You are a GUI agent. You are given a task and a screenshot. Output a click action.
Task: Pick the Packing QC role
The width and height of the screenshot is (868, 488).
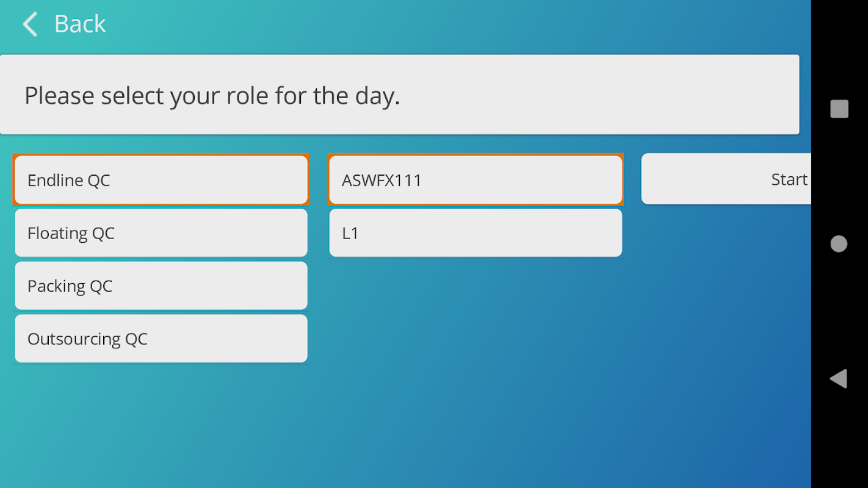click(x=161, y=286)
